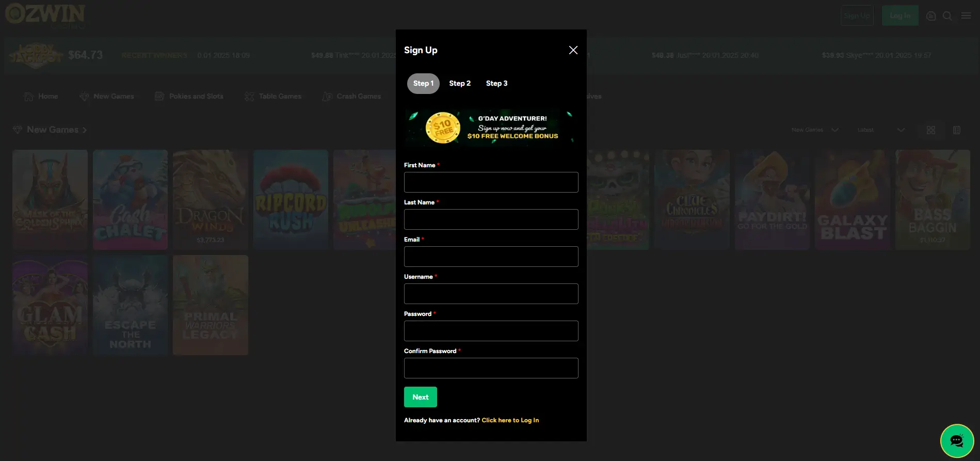Viewport: 980px width, 461px height.
Task: Open the Clue Chronicles game thumbnail
Action: click(x=692, y=200)
